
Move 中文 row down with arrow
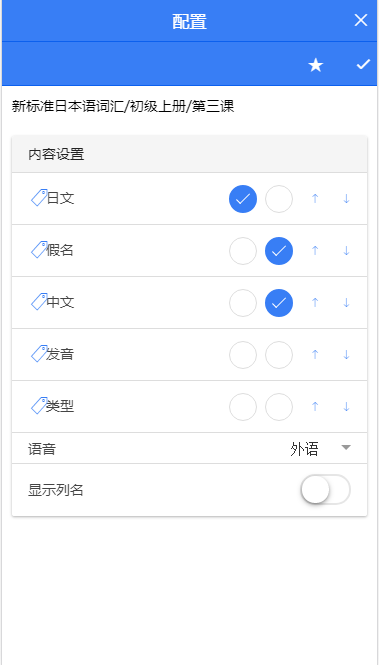pyautogui.click(x=346, y=302)
